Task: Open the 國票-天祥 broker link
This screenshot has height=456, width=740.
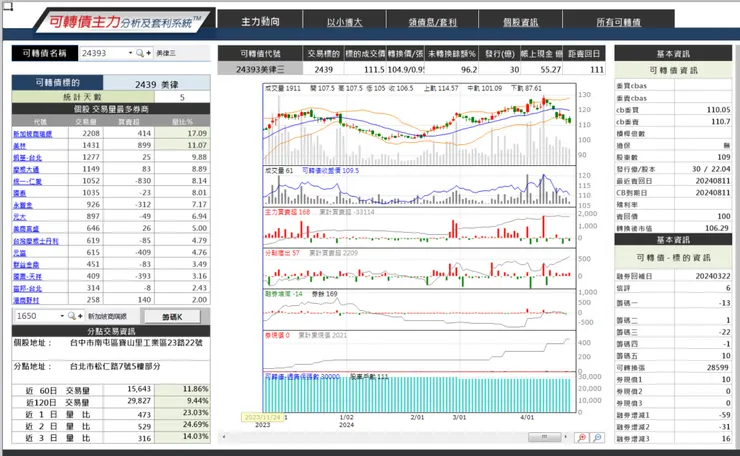Action: [x=27, y=276]
